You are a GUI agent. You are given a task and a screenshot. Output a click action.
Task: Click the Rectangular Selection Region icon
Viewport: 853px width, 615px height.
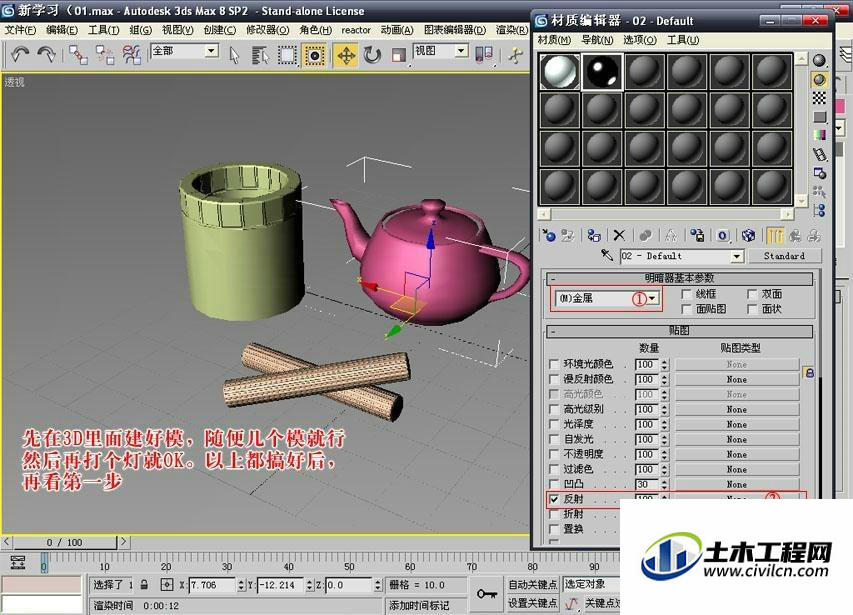(287, 55)
